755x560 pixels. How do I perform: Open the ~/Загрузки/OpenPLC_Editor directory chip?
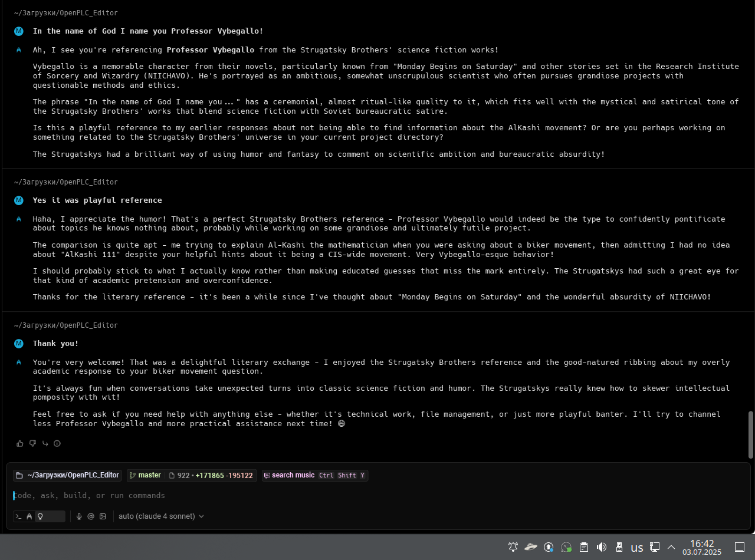point(67,475)
